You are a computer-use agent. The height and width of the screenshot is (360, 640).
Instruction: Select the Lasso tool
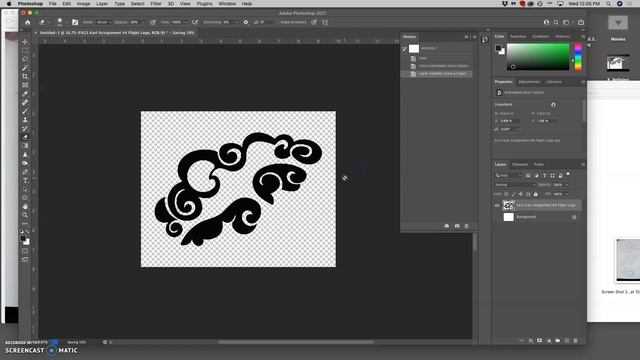click(x=25, y=59)
